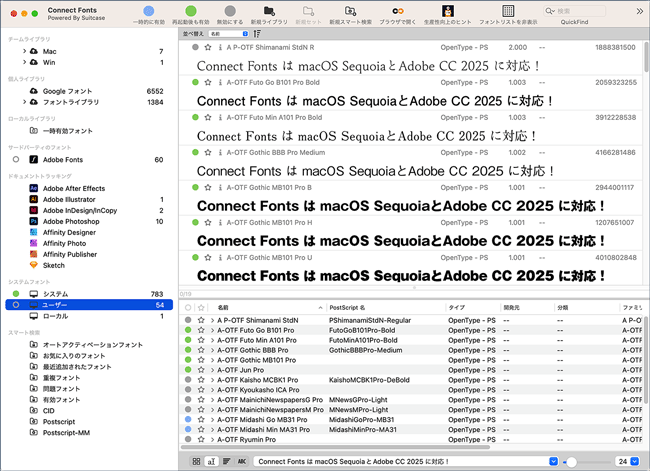Sort list by 分類 column header
The image size is (650, 471).
(586, 308)
